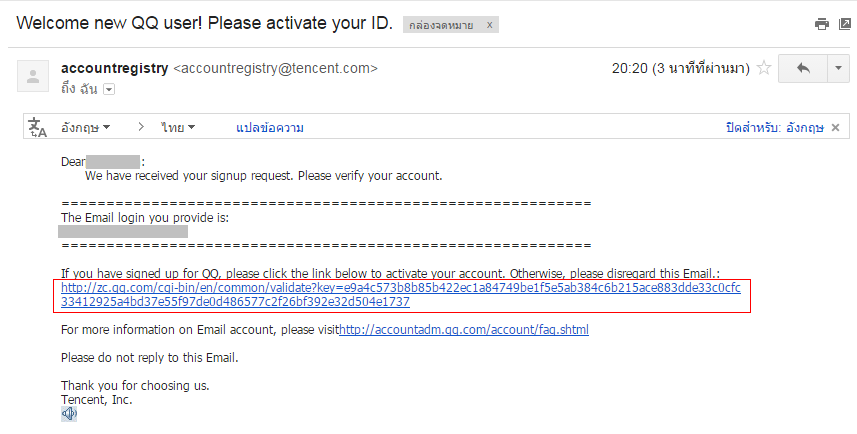Click the accountregistry sender name

[115, 68]
